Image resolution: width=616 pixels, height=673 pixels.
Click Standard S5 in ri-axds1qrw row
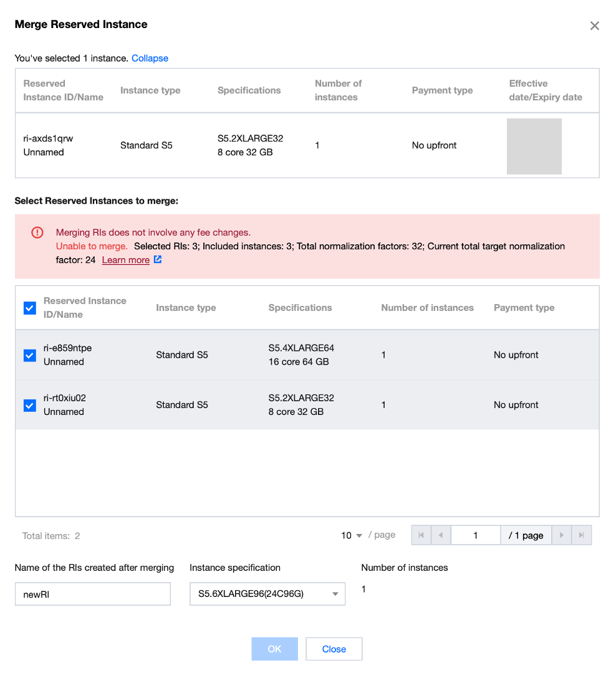146,145
